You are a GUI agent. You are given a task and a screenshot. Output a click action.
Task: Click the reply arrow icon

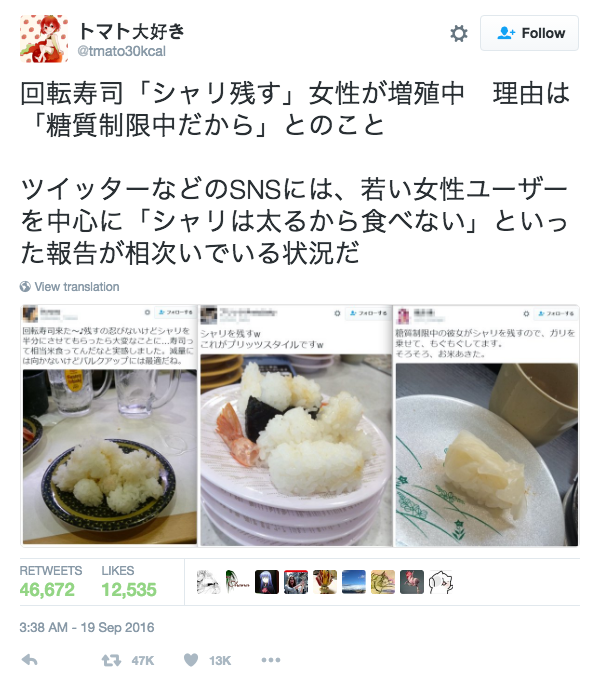pyautogui.click(x=29, y=660)
